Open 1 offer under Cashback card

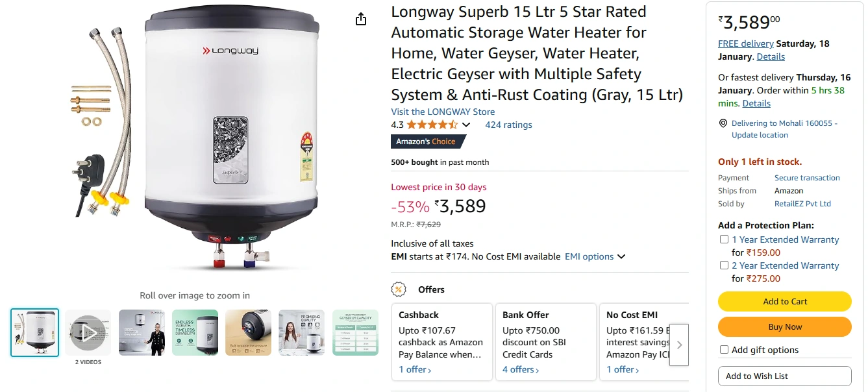[415, 369]
